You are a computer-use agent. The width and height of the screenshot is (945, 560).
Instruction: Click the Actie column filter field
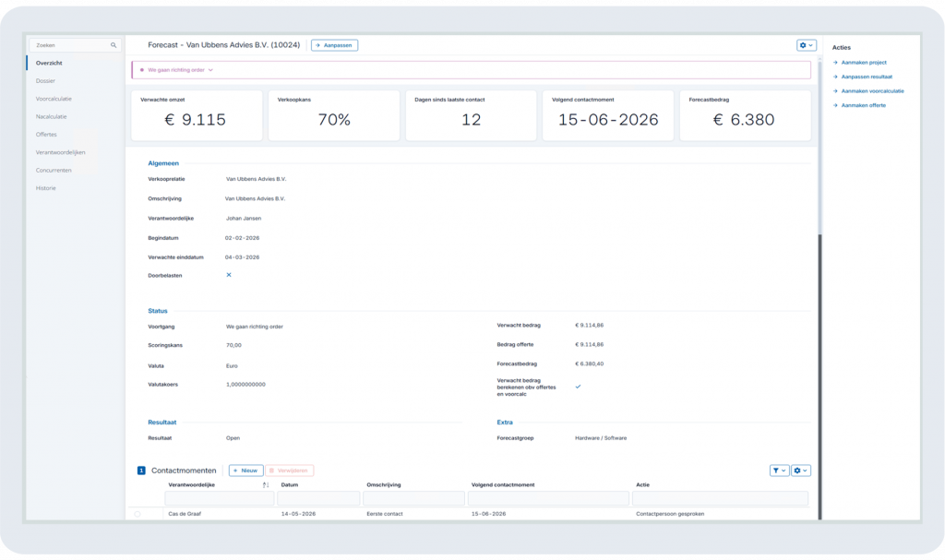point(720,498)
